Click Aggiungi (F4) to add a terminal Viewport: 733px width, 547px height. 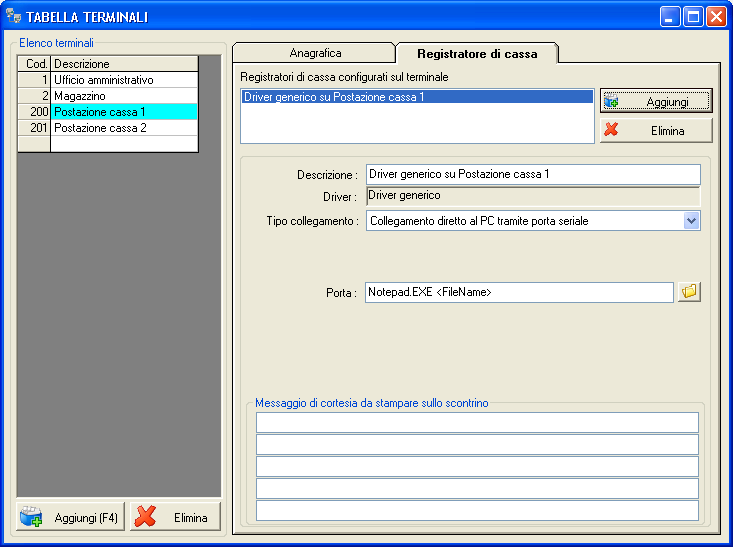tap(71, 517)
